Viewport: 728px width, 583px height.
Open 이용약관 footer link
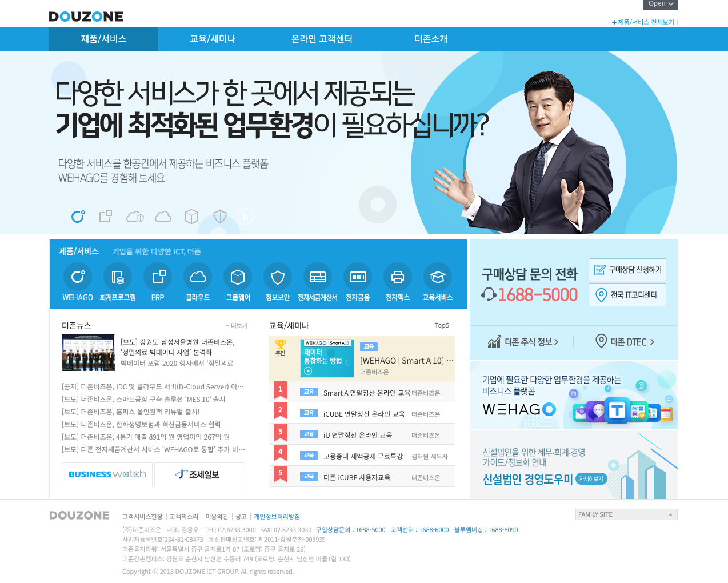(217, 516)
